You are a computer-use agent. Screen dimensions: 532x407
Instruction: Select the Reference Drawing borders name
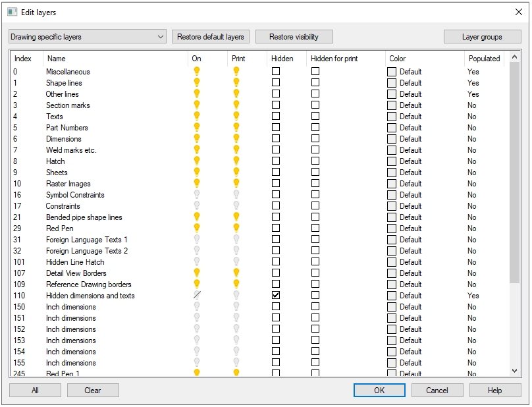click(88, 285)
